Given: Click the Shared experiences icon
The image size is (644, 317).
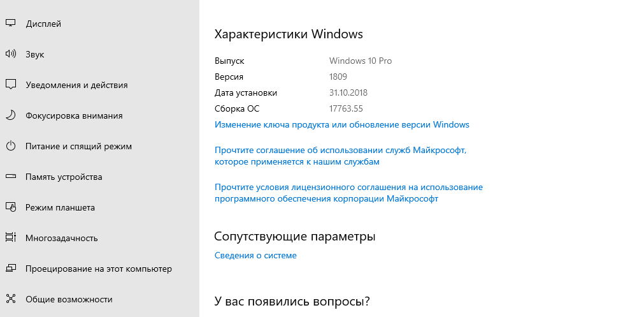Looking at the screenshot, I should point(10,299).
